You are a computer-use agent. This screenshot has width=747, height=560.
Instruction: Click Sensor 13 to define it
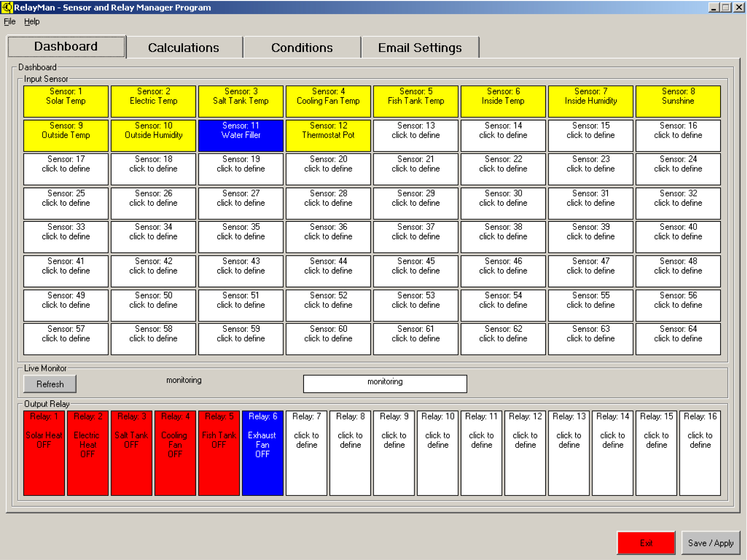415,136
